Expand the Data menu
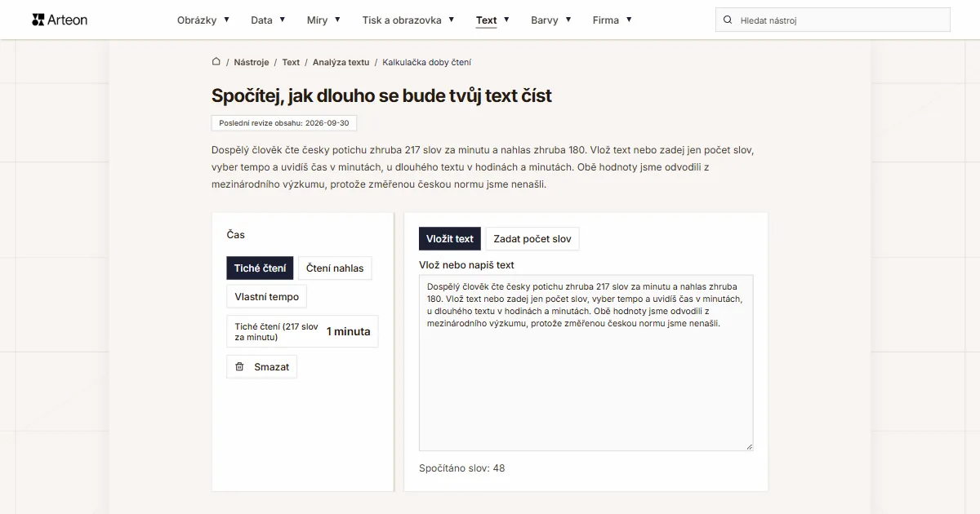 click(268, 20)
